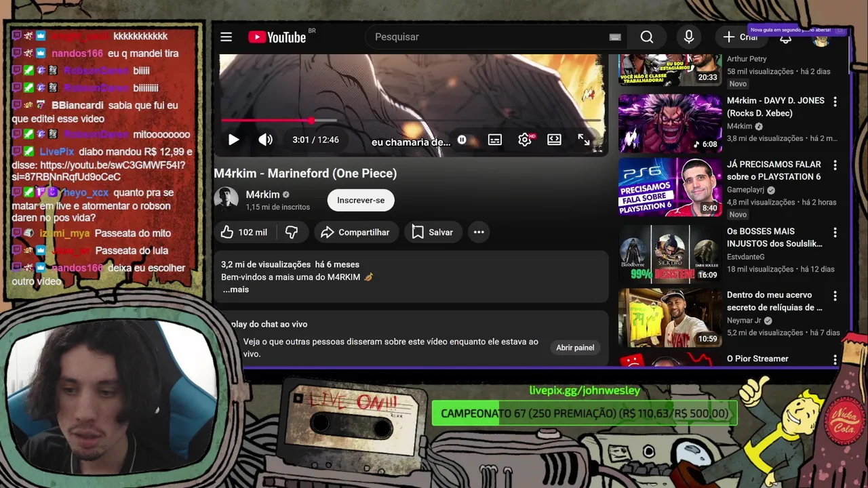The height and width of the screenshot is (488, 868).
Task: Like the video with 102 mil
Action: pos(244,232)
